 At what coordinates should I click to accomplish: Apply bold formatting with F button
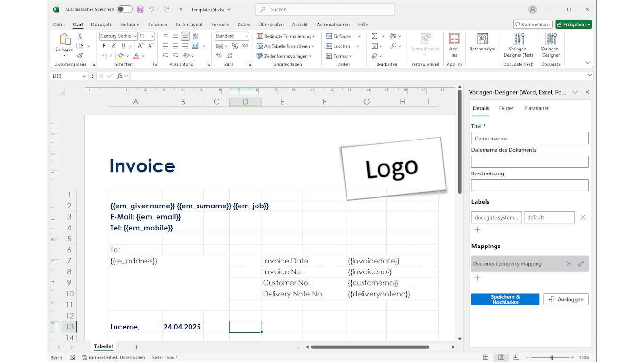click(104, 46)
